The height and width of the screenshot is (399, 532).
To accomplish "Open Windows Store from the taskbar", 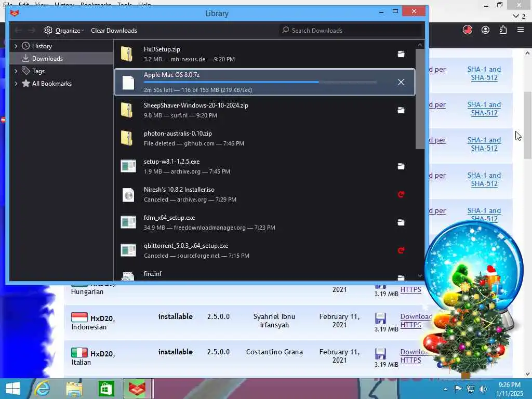I will [x=106, y=389].
